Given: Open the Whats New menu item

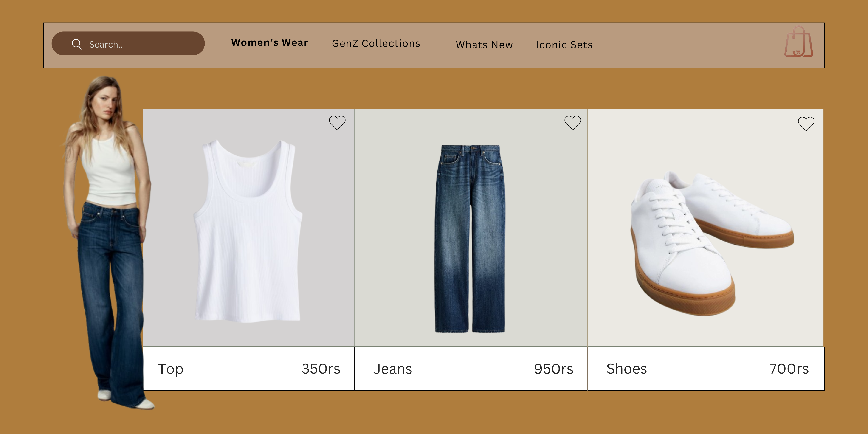Looking at the screenshot, I should click(484, 45).
